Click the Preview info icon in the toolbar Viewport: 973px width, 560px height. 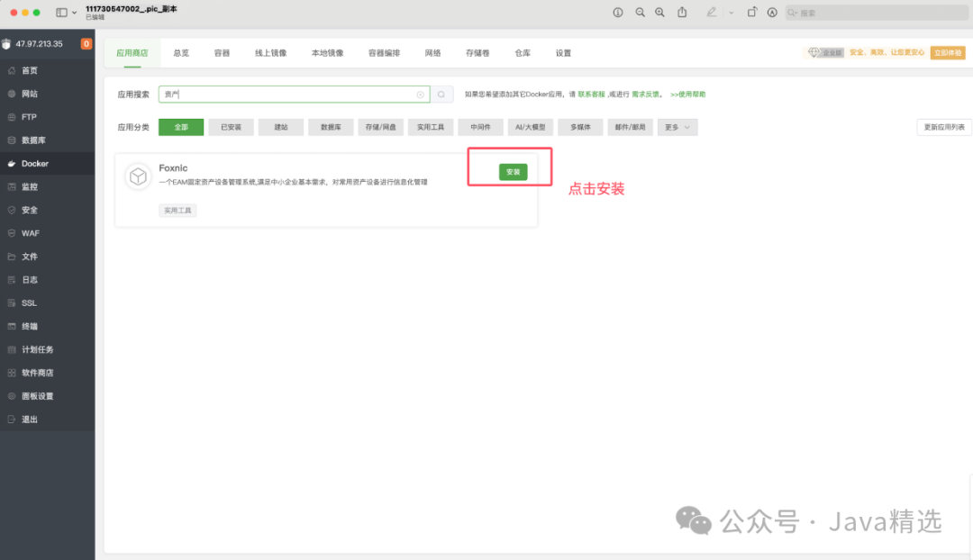(x=618, y=13)
